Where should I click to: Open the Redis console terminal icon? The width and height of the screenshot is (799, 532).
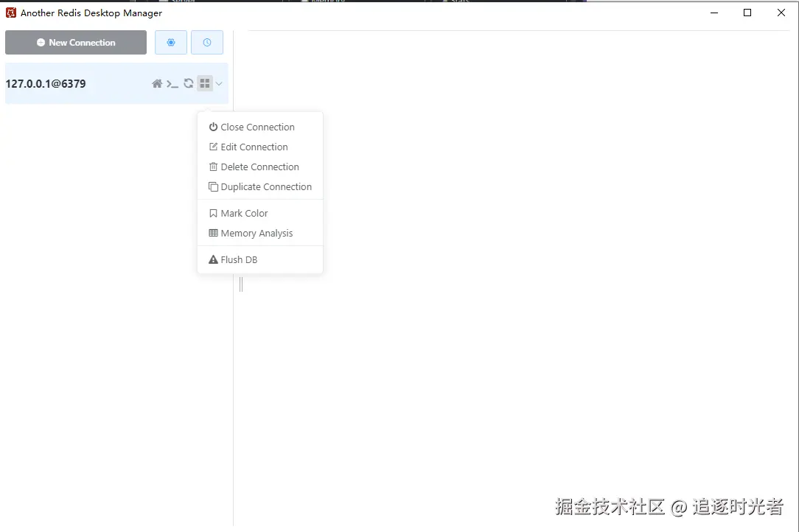[172, 83]
